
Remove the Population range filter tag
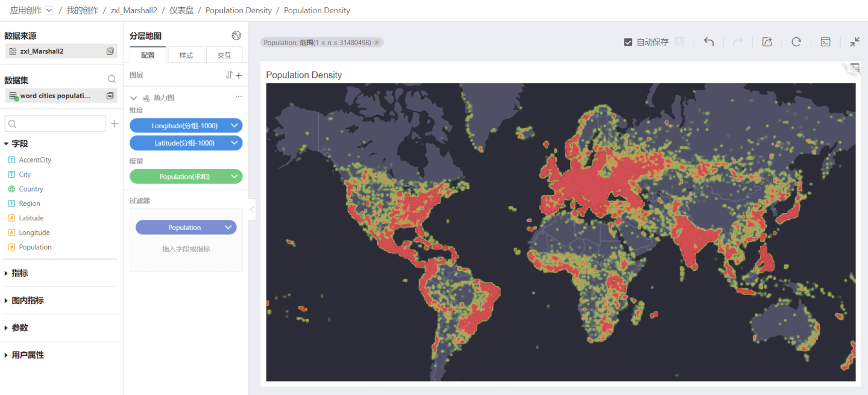point(377,43)
